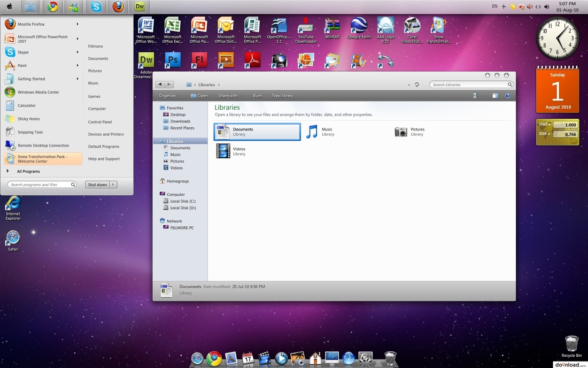Click the Open button in the toolbar
This screenshot has width=588, height=368.
[199, 96]
